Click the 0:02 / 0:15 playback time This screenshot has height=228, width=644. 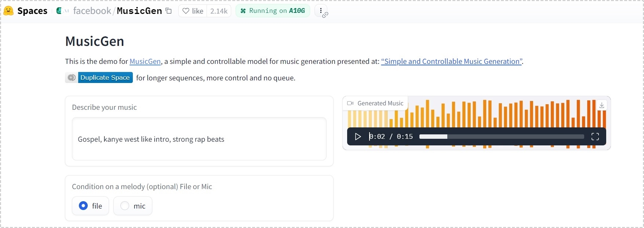[391, 137]
